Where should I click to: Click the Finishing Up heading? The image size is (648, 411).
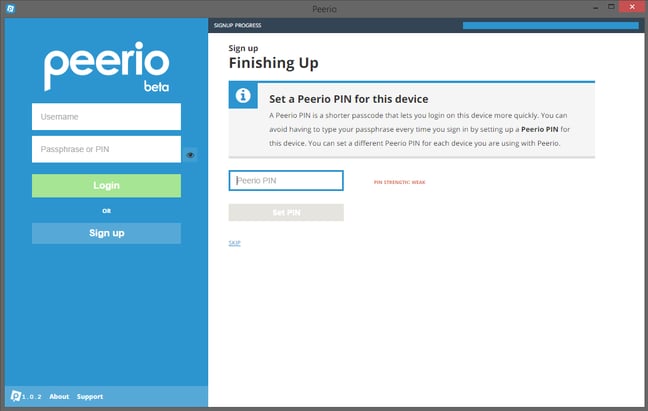click(274, 63)
